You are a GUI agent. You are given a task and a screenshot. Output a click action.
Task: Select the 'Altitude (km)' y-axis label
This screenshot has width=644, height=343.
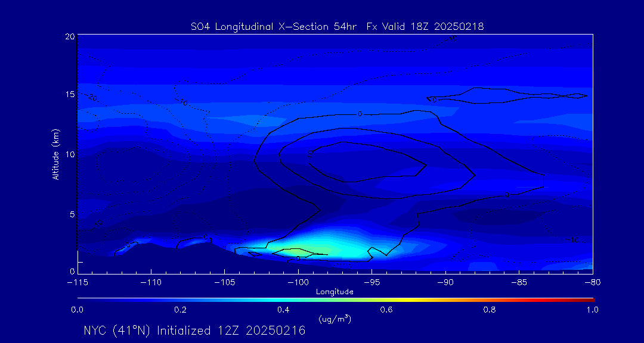pos(55,154)
